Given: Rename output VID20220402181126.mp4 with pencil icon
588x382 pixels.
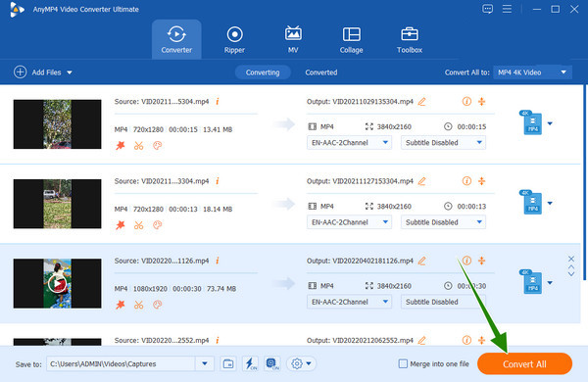Looking at the screenshot, I should (x=421, y=261).
